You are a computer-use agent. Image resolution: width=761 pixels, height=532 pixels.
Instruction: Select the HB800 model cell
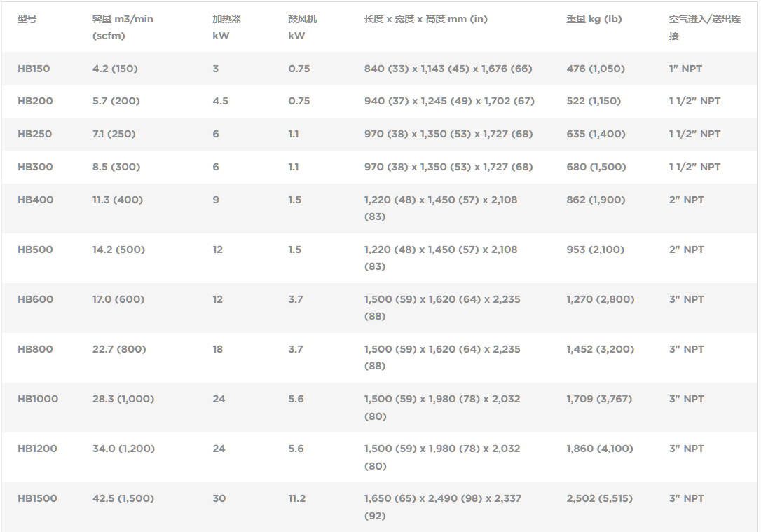click(35, 349)
